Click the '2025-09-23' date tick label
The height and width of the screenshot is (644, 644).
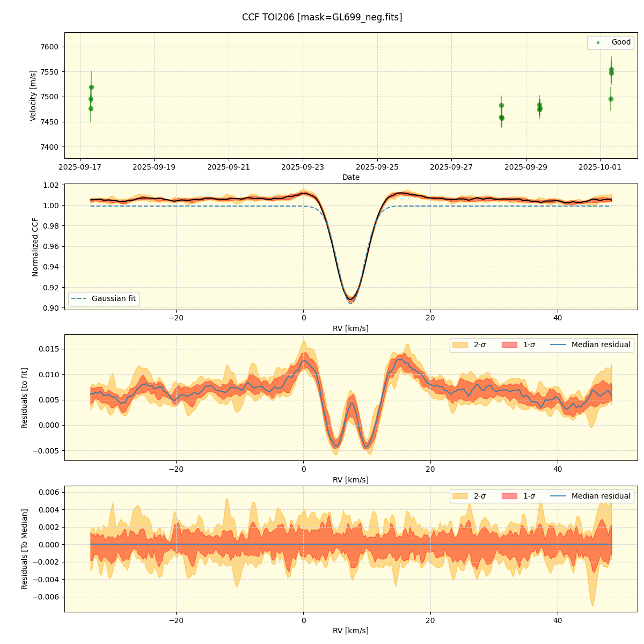(x=303, y=167)
